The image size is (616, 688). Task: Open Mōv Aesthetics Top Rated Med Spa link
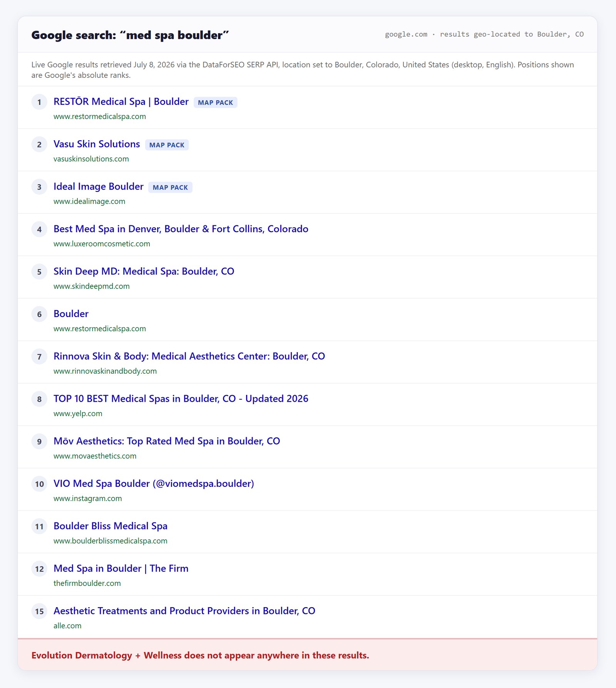(167, 441)
